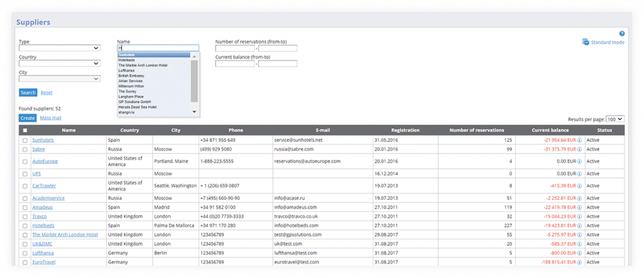Expand the Country dropdown filter
This screenshot has height=278, width=644.
pyautogui.click(x=60, y=64)
